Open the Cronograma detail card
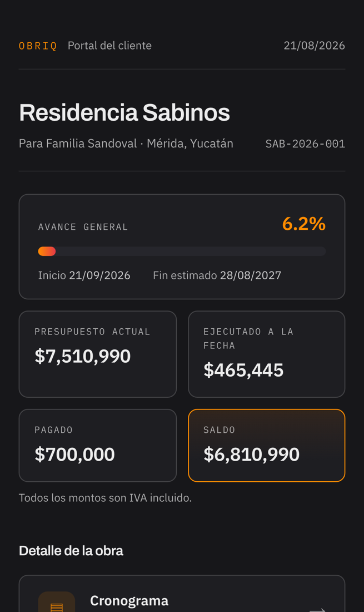The width and height of the screenshot is (364, 612). (182, 594)
